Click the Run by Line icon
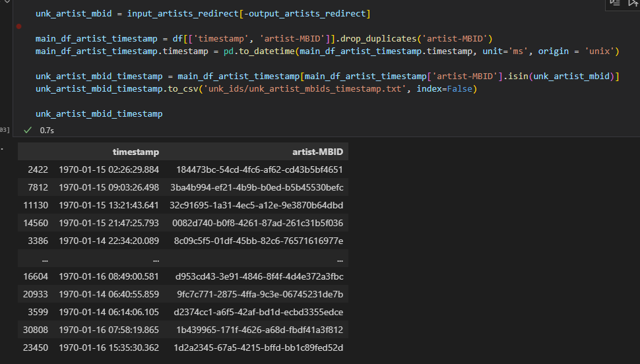Screen dimensions: 640x364 click(x=614, y=3)
